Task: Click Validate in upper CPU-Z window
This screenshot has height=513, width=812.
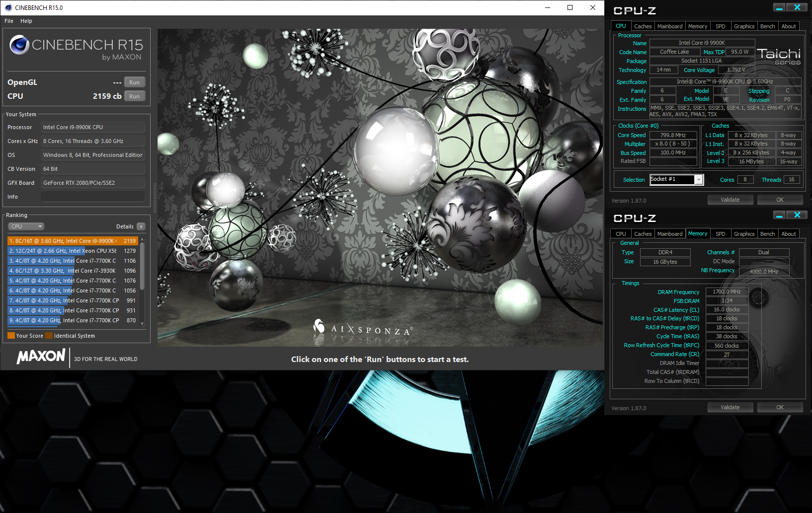Action: [x=730, y=200]
